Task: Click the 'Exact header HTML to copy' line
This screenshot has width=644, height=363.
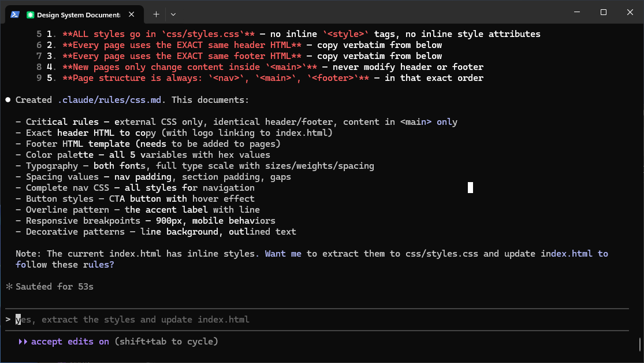Action: pyautogui.click(x=174, y=133)
